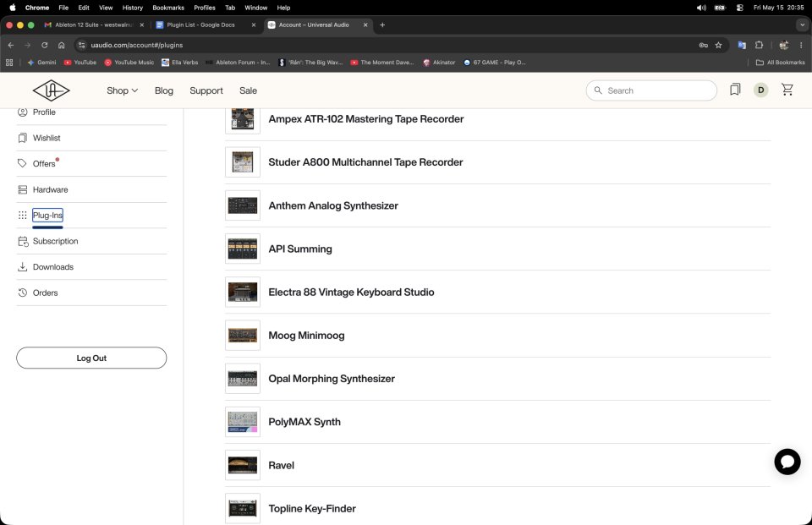Open the live chat bubble

787,462
